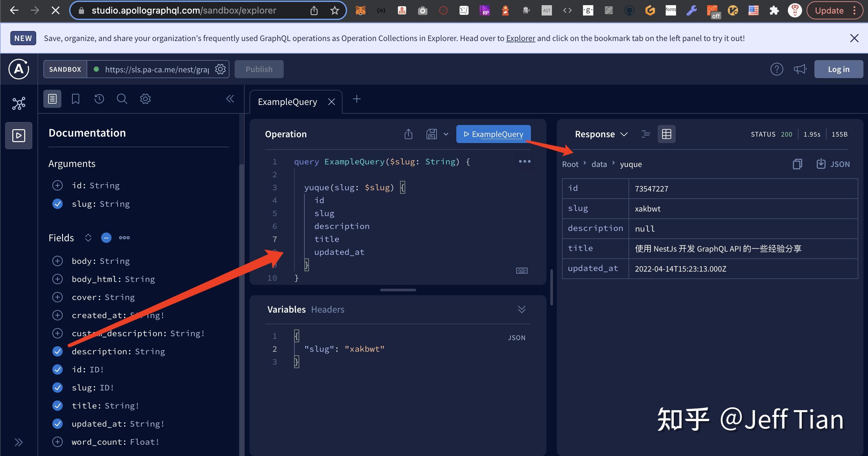
Task: Click the browser back arrow
Action: click(14, 10)
